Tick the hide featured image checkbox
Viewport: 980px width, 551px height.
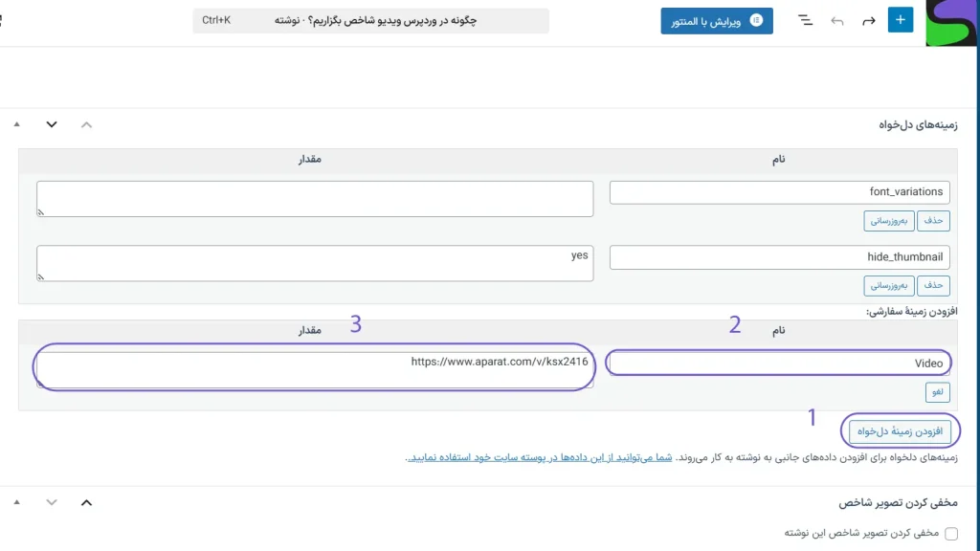coord(951,533)
